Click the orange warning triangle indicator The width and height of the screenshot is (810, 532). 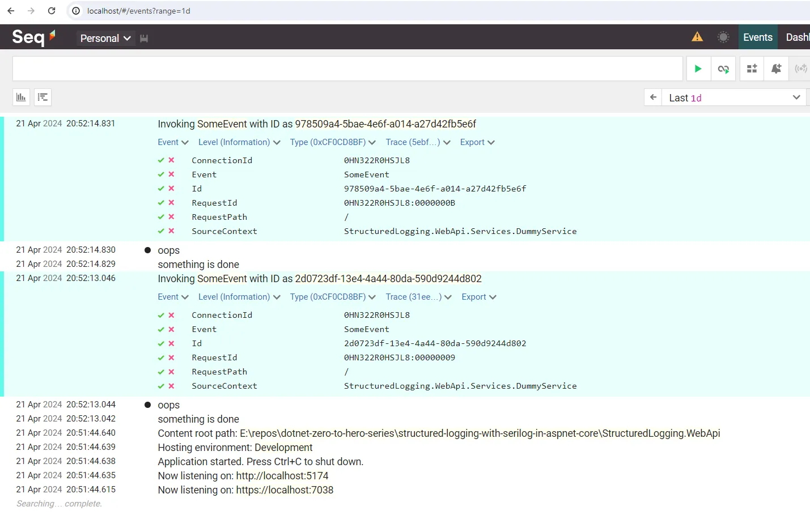point(697,36)
